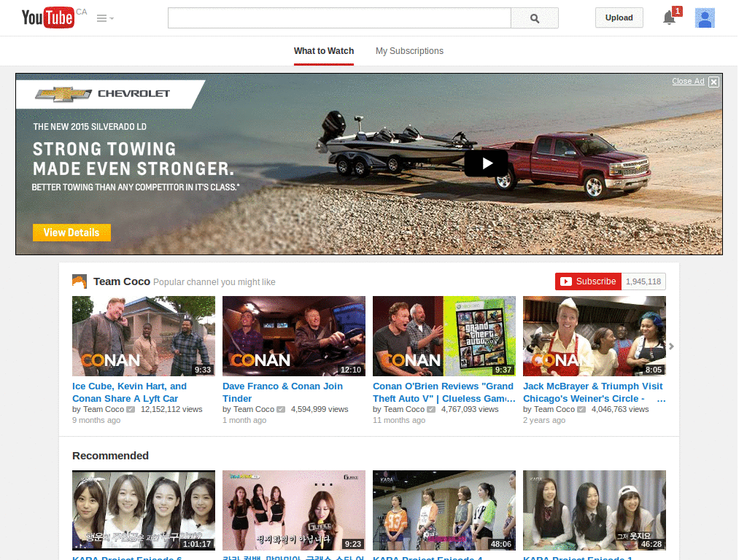
Task: Focus the YouTube search box
Action: (339, 18)
